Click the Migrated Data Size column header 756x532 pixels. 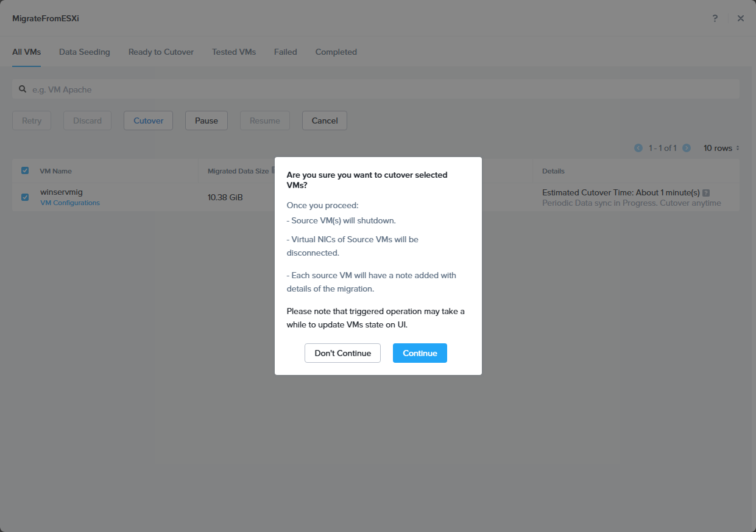pyautogui.click(x=238, y=171)
